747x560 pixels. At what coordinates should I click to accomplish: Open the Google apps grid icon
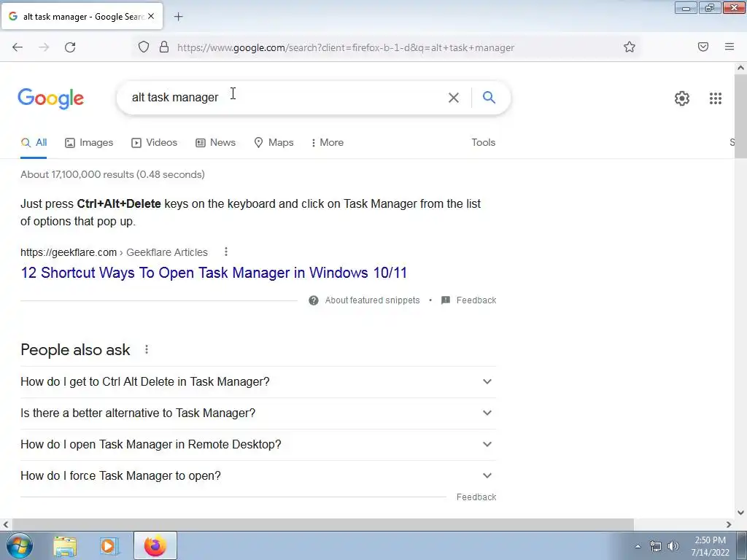point(715,98)
